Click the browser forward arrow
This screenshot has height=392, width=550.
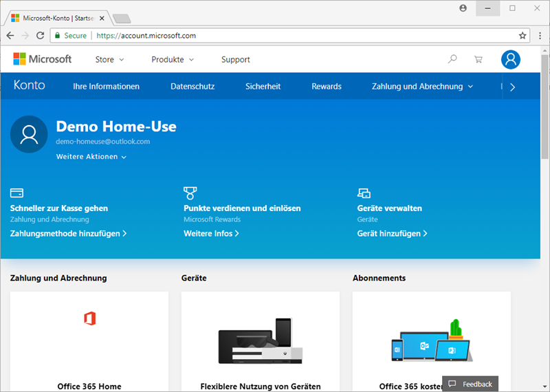click(25, 36)
